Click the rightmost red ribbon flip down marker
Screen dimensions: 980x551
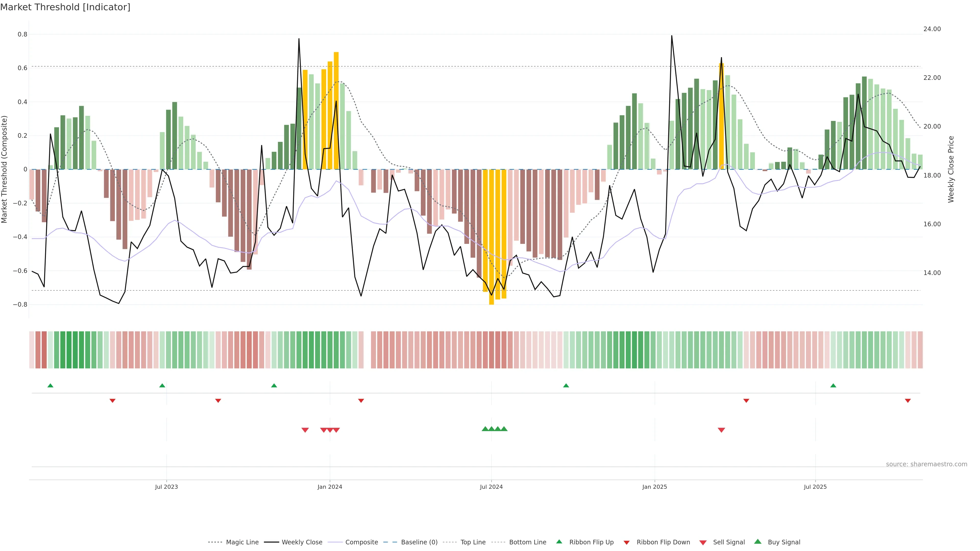907,401
